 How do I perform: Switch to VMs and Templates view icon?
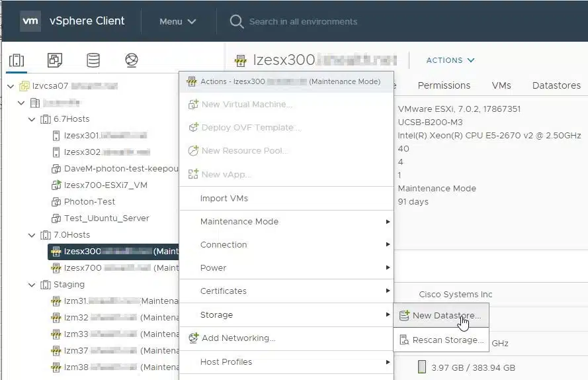click(55, 60)
